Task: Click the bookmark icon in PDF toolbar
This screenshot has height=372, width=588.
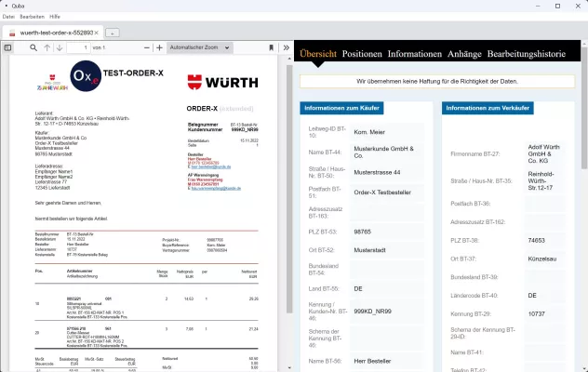Action: (271, 47)
